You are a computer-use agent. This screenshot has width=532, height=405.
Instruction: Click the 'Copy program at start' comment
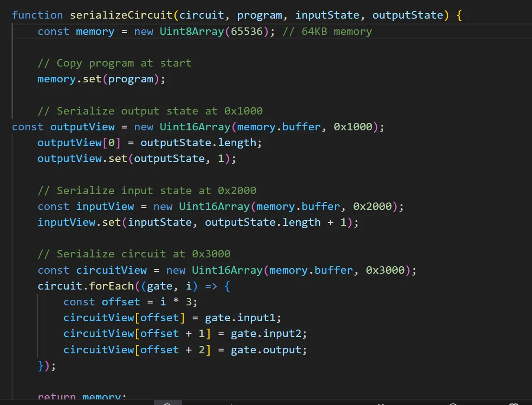[x=114, y=63]
